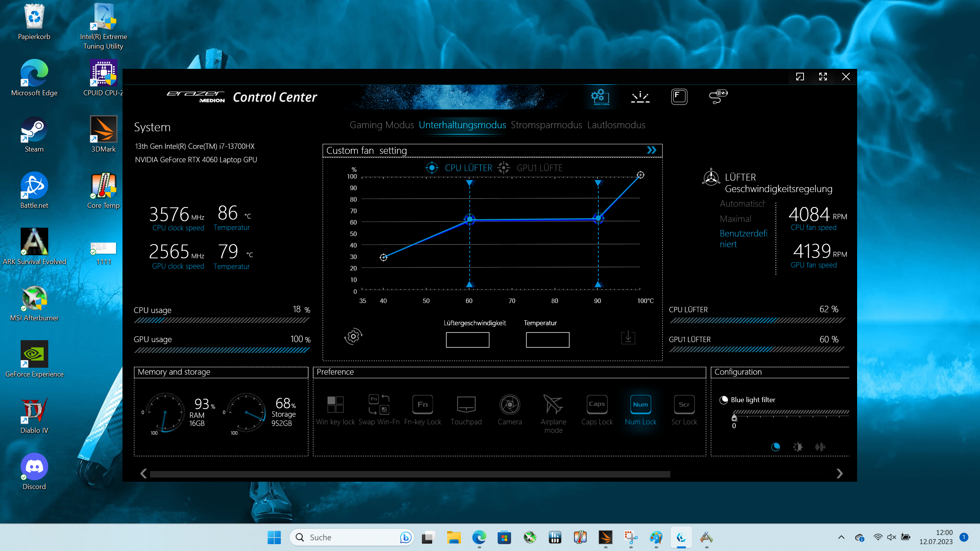Click the fan curve reset gear icon

tap(353, 336)
